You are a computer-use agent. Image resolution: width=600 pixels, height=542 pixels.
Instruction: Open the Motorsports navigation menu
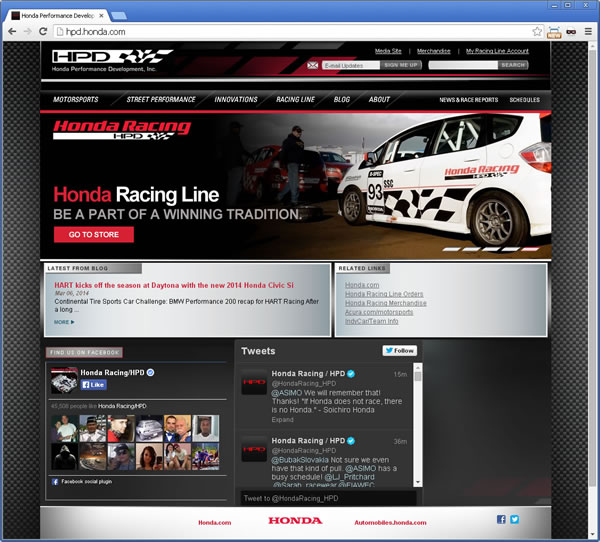76,100
